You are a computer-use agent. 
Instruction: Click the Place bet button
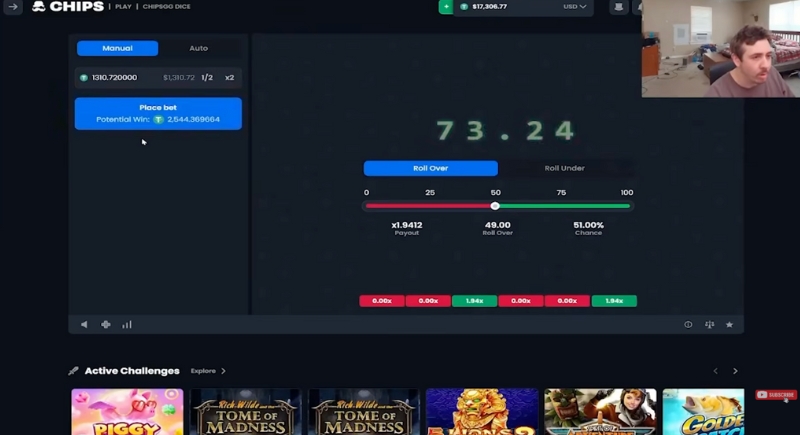(158, 113)
